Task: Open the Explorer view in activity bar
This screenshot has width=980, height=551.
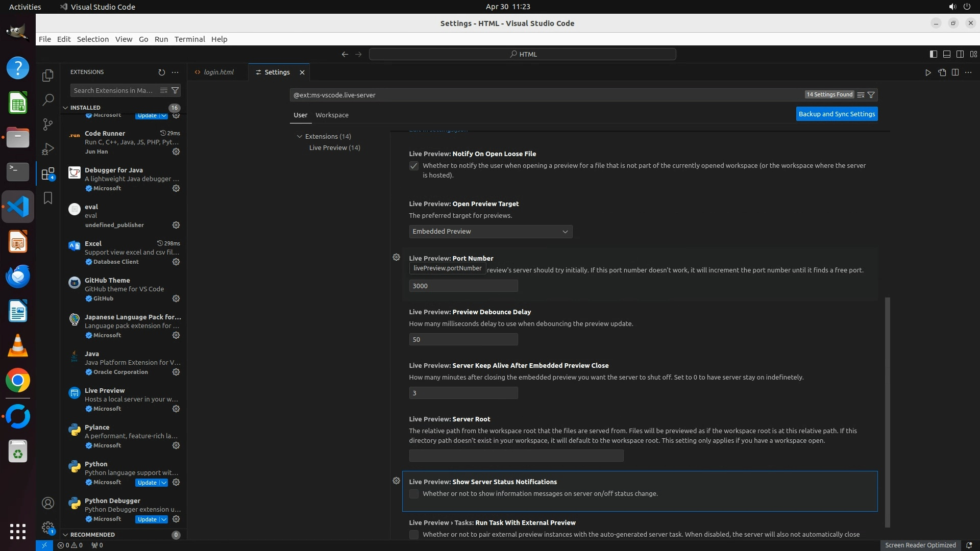Action: tap(48, 76)
